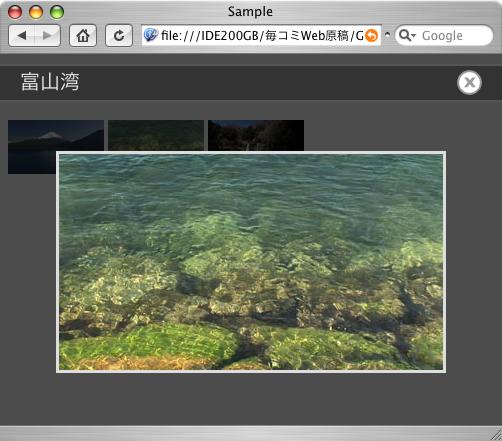Click the Google search field

[444, 35]
